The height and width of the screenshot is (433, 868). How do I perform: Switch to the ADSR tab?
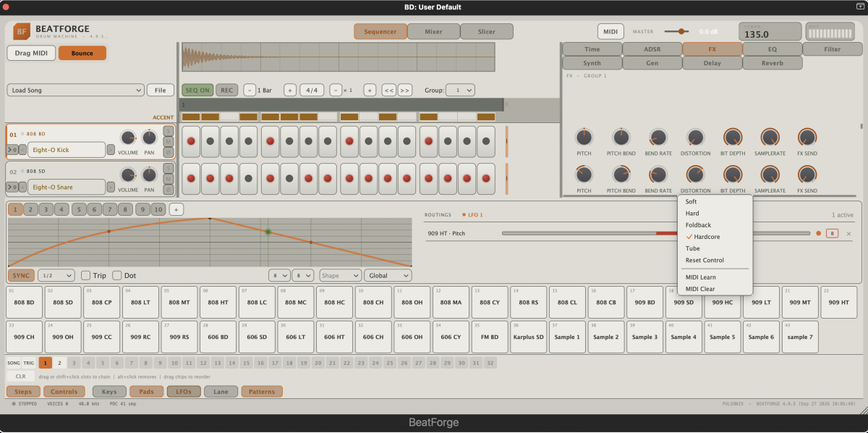[x=652, y=49]
